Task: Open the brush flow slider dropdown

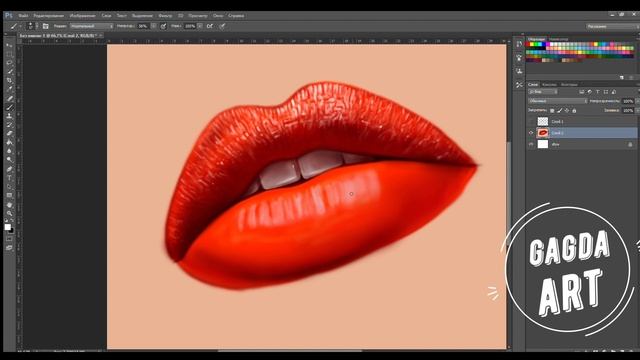Action: [x=200, y=26]
